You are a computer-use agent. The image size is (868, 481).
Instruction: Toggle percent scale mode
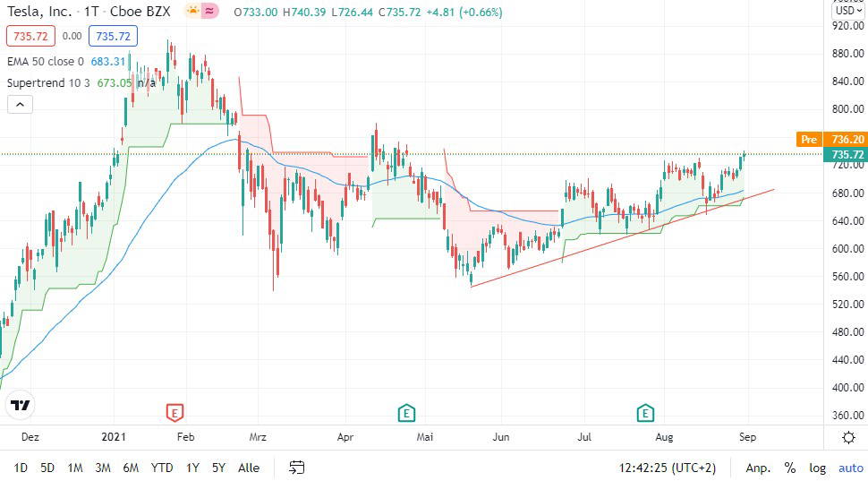tap(789, 468)
